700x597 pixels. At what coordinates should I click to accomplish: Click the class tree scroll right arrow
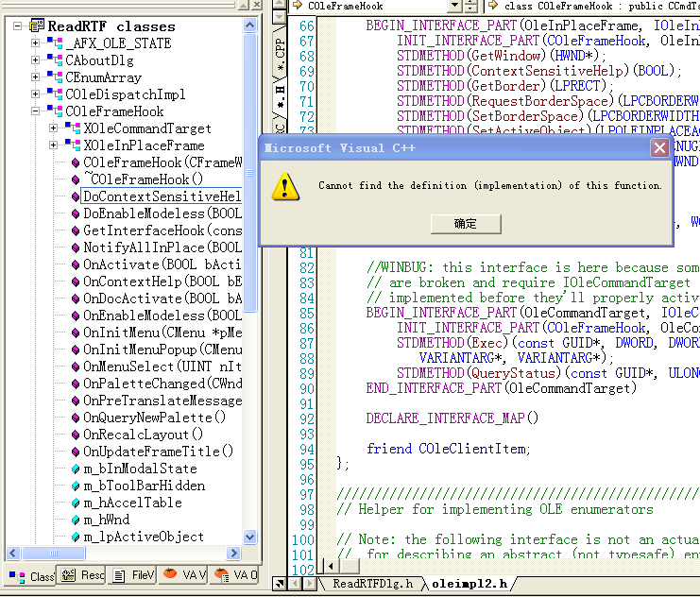coord(233,554)
